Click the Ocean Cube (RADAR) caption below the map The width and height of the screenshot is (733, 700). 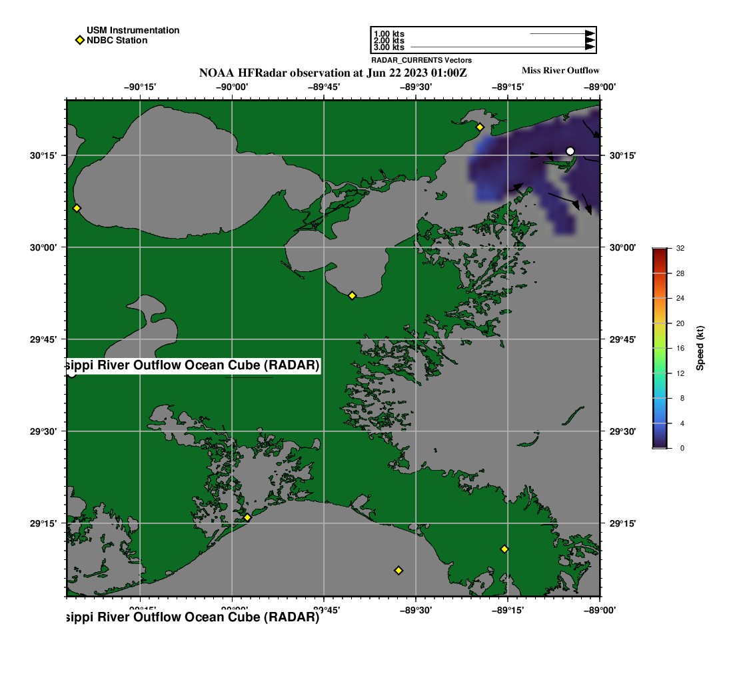(193, 617)
